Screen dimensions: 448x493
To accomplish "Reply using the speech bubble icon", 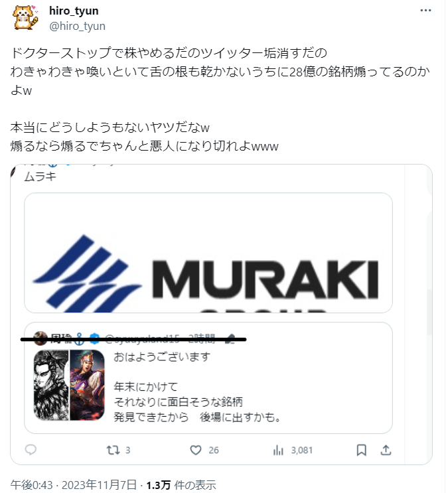I will click(31, 450).
